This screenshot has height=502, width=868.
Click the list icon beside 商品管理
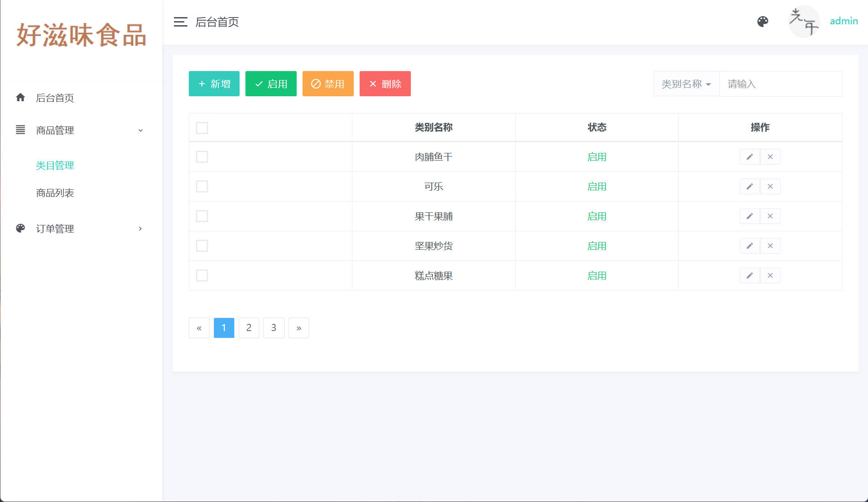click(20, 130)
